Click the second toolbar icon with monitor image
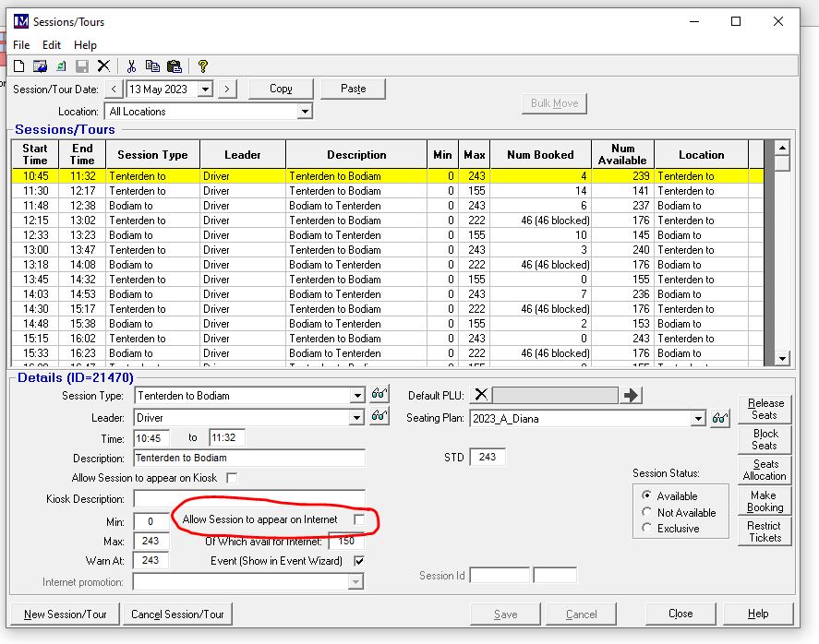The image size is (819, 644). [41, 66]
